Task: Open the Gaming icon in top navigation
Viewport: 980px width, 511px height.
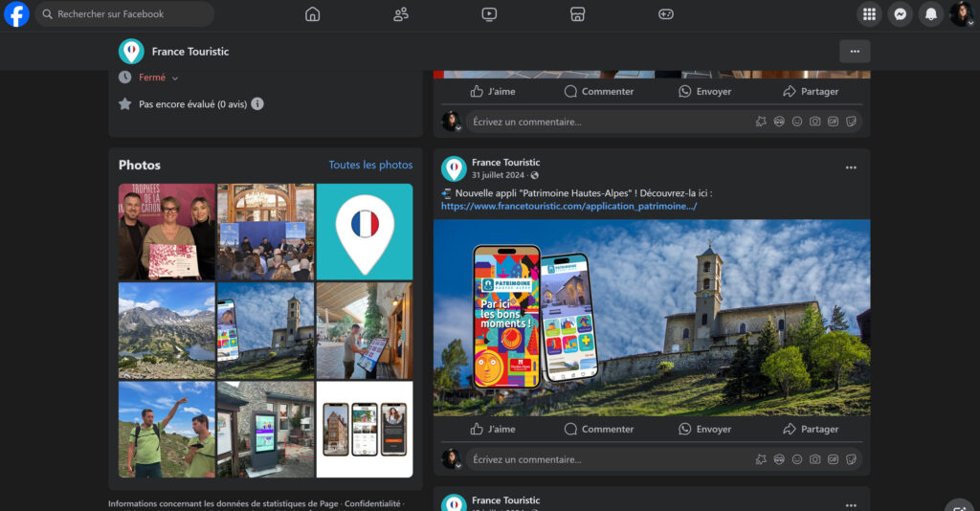Action: pos(666,13)
